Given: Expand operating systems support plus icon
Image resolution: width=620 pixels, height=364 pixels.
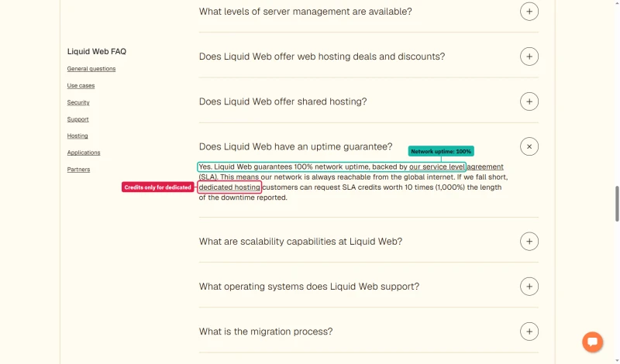Looking at the screenshot, I should (529, 287).
